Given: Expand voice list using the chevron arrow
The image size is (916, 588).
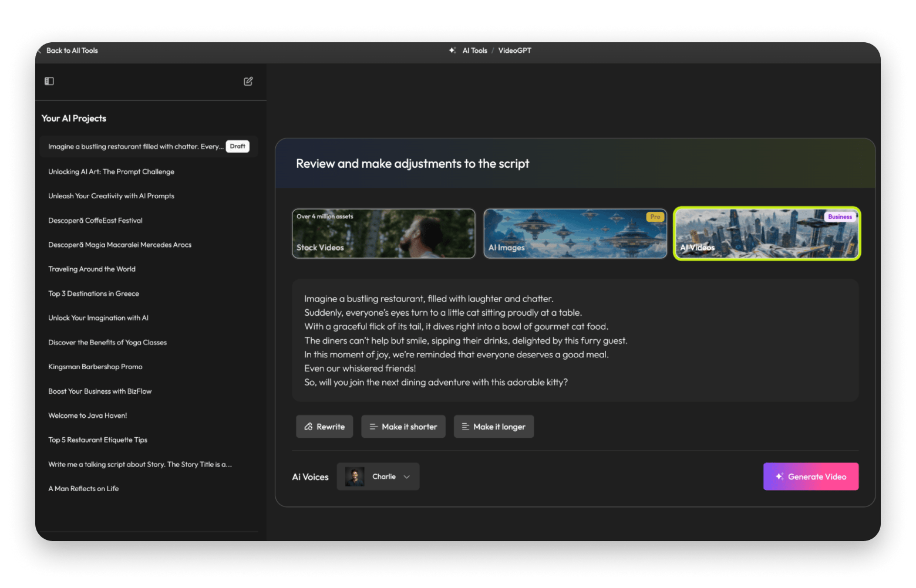Looking at the screenshot, I should 407,477.
